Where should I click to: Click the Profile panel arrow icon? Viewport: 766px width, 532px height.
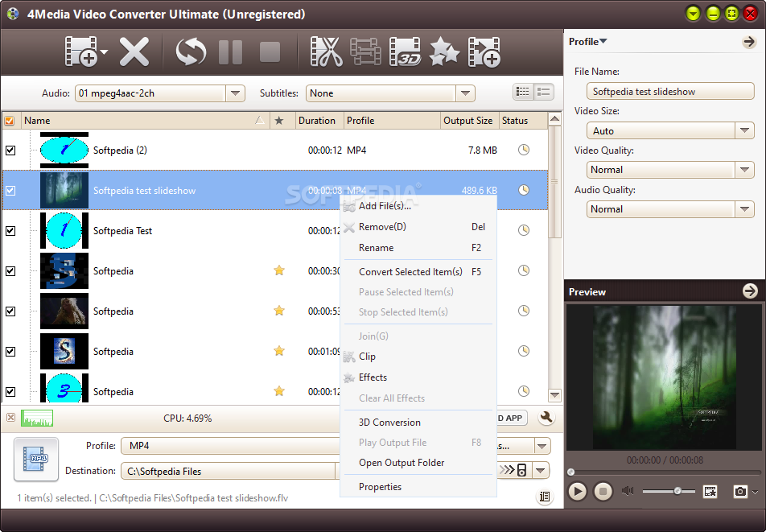pyautogui.click(x=749, y=42)
